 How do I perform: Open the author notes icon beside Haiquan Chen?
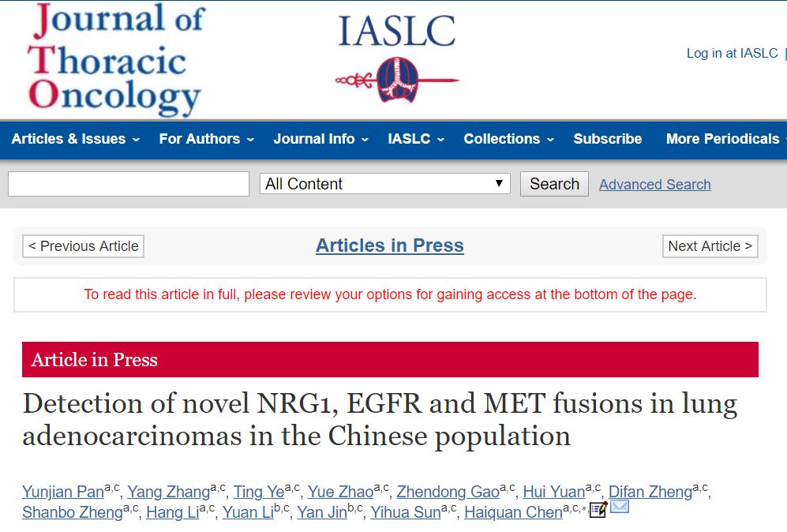pos(598,509)
